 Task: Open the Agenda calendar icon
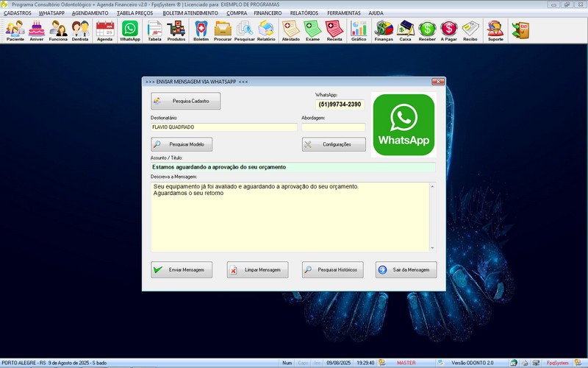coord(104,30)
